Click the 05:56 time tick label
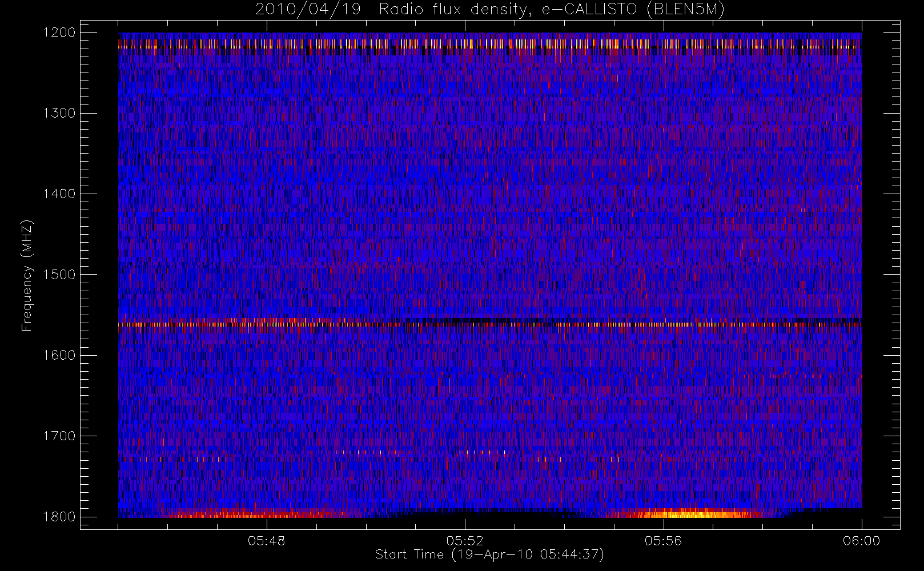Image resolution: width=924 pixels, height=571 pixels. 663,541
